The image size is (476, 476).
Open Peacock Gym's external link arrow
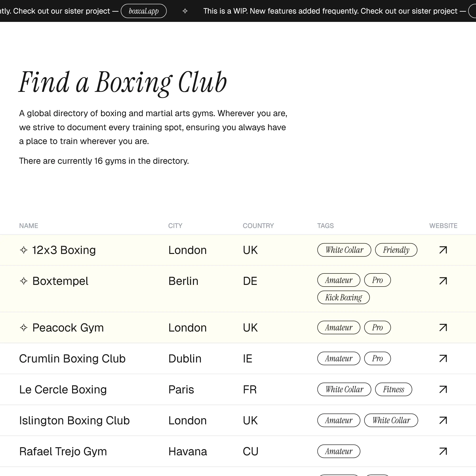pos(443,327)
